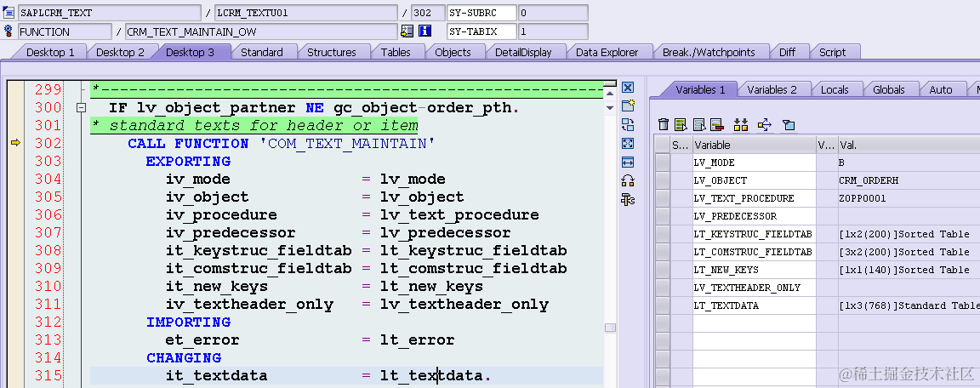Switch to the Variables 2 tab

click(772, 89)
